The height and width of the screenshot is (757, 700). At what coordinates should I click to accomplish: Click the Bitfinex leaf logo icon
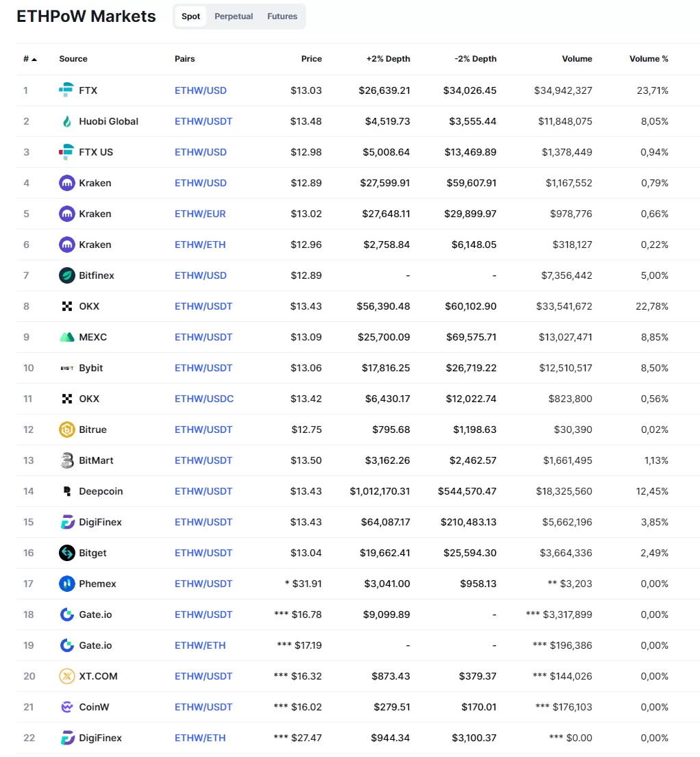tap(66, 275)
